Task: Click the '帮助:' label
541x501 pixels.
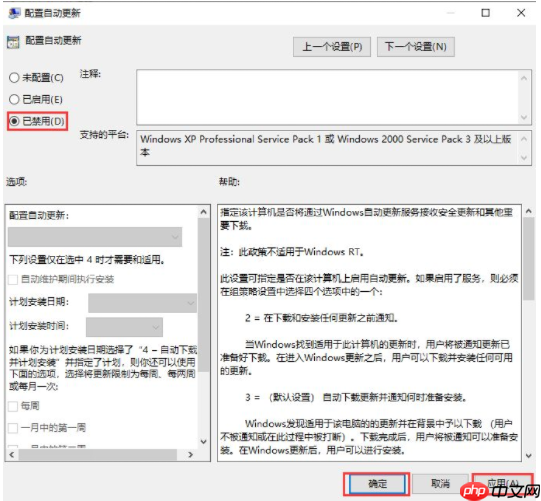Action: pos(229,181)
